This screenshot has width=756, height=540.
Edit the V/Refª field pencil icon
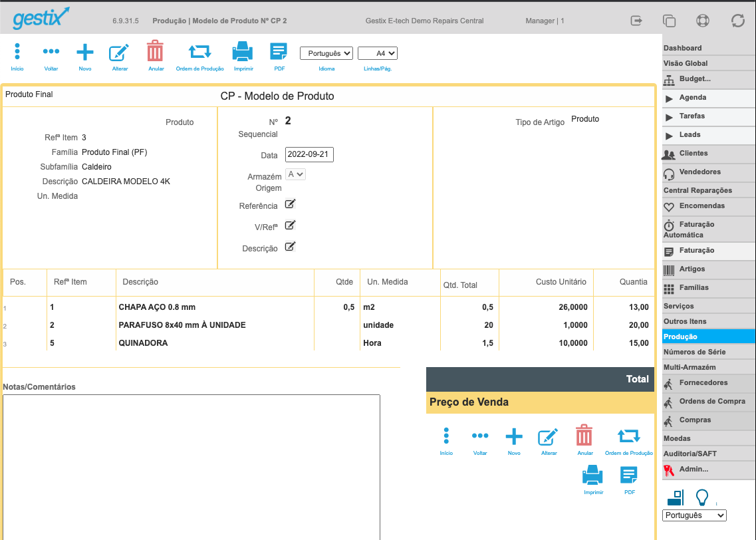pos(290,225)
